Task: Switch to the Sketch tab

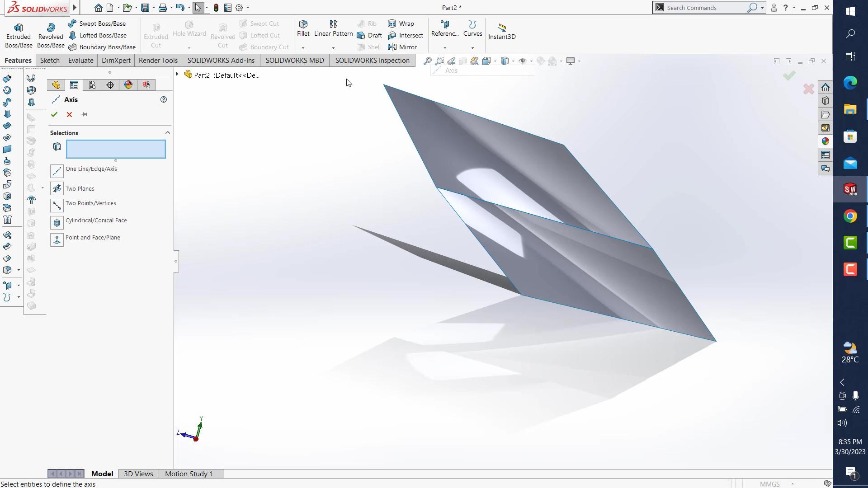Action: (50, 61)
